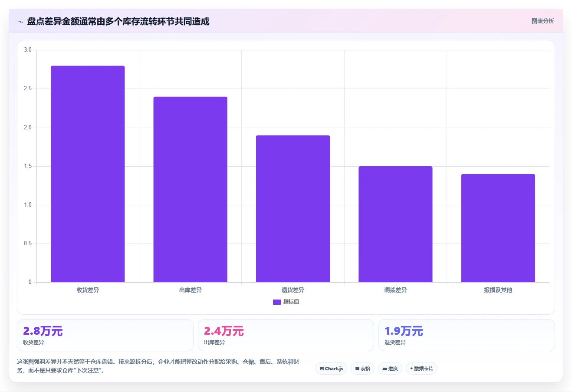Click the purple 指标值 legend color box
The image size is (572, 392).
pos(277,302)
